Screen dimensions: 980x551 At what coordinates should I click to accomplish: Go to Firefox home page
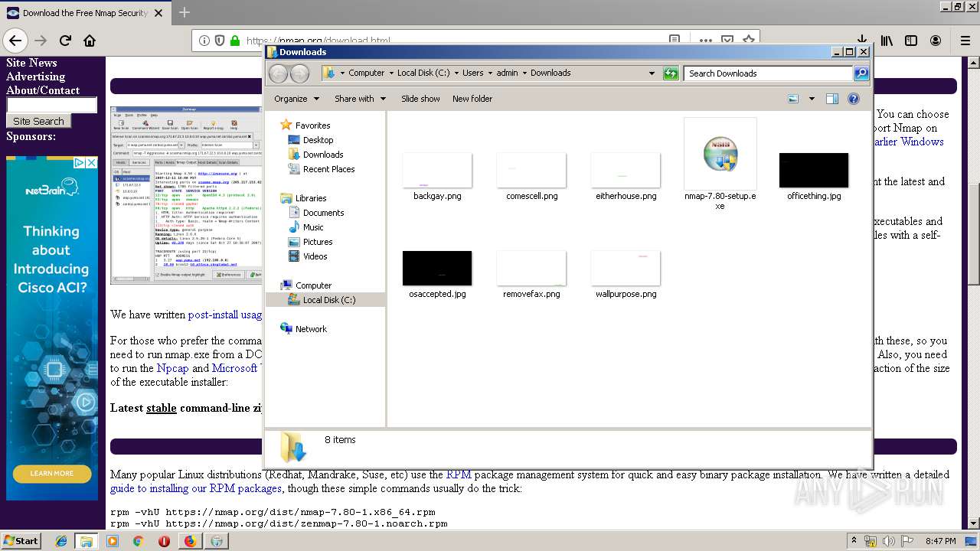tap(90, 41)
